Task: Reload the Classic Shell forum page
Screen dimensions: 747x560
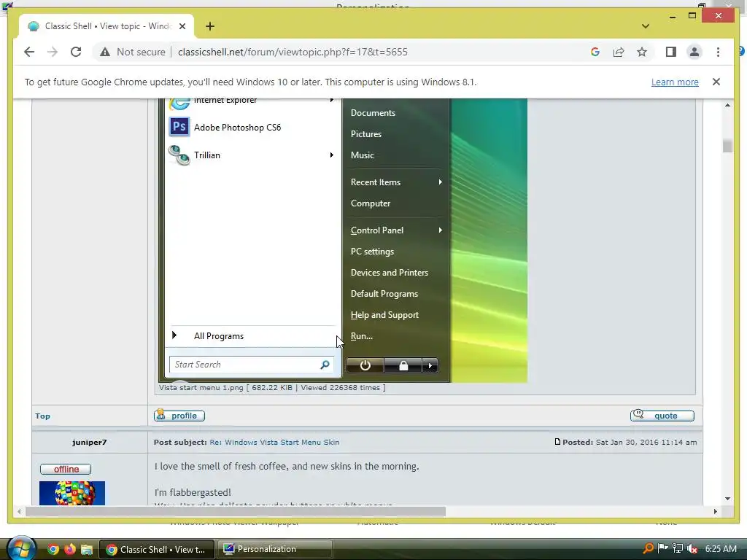Action: (x=76, y=52)
